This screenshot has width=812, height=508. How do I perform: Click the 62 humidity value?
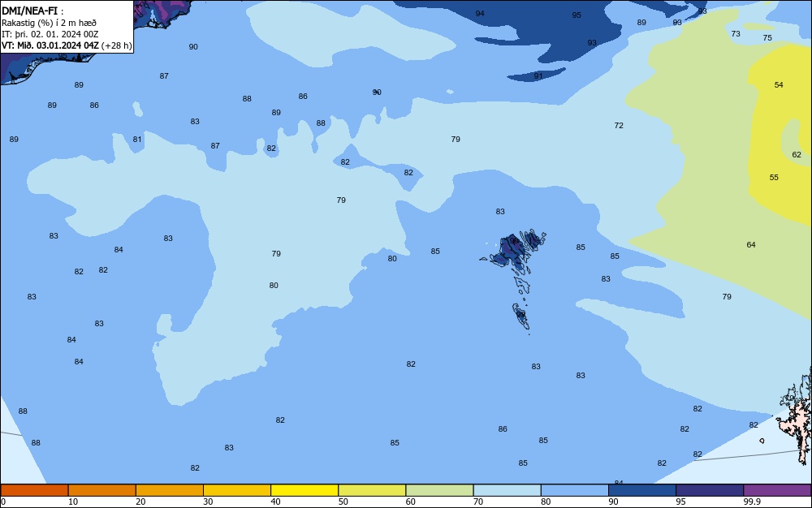pyautogui.click(x=797, y=155)
